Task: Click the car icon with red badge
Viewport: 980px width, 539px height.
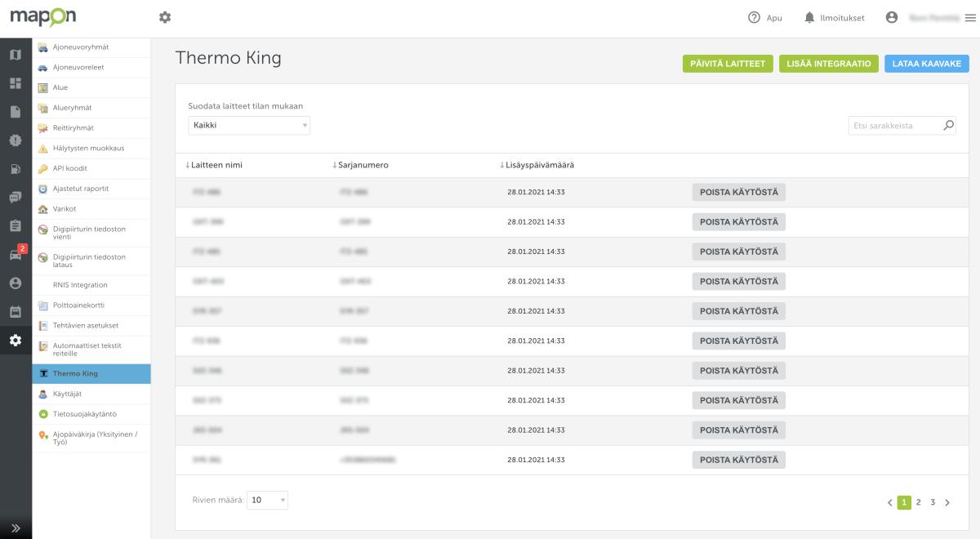Action: pos(16,254)
